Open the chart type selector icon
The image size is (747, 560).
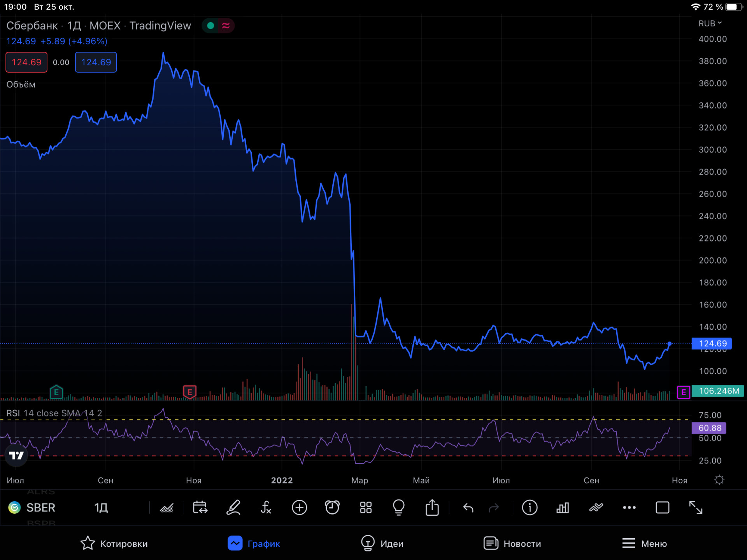(x=167, y=508)
